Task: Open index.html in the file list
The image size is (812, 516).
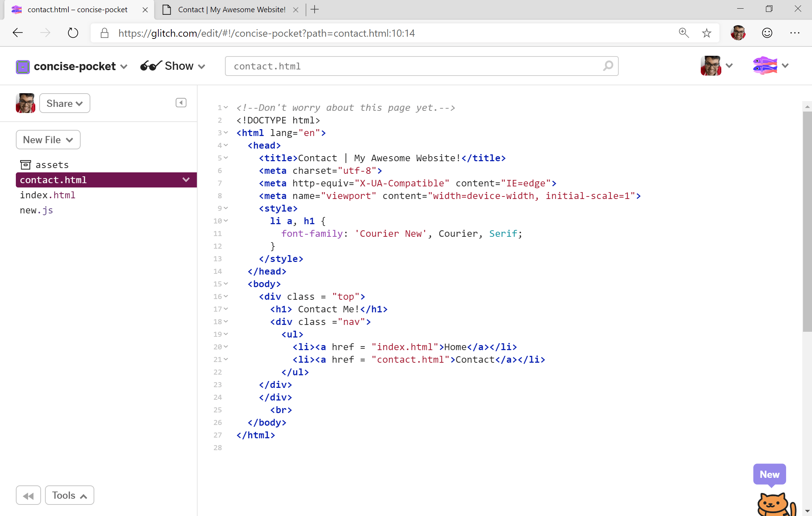Action: (48, 195)
